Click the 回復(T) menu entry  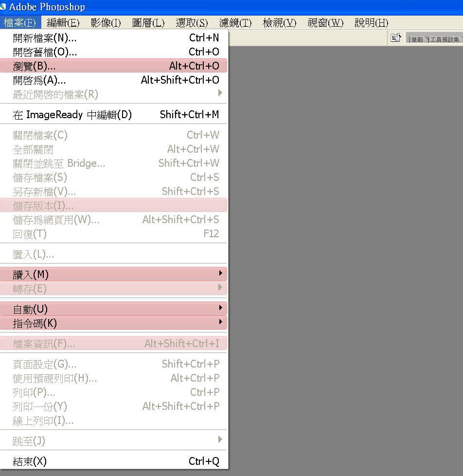coord(113,234)
